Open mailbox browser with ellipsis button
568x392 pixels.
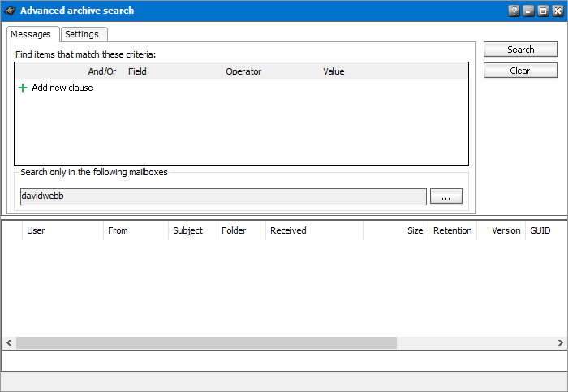tap(445, 196)
